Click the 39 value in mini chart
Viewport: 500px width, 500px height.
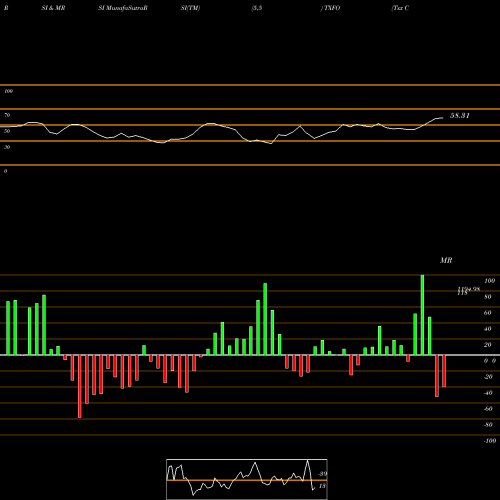[322, 474]
